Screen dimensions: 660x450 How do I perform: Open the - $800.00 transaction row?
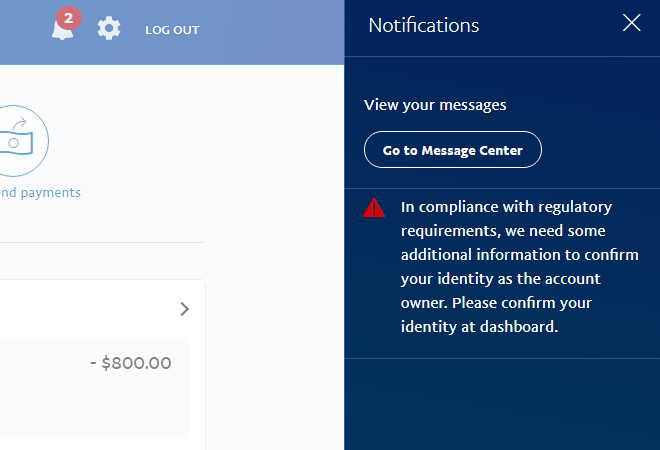point(95,387)
